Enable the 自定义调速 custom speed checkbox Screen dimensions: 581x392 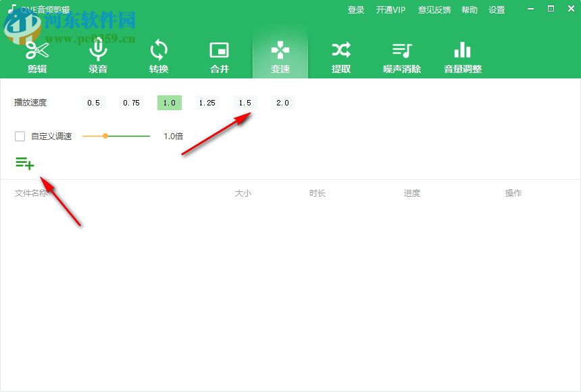[20, 136]
